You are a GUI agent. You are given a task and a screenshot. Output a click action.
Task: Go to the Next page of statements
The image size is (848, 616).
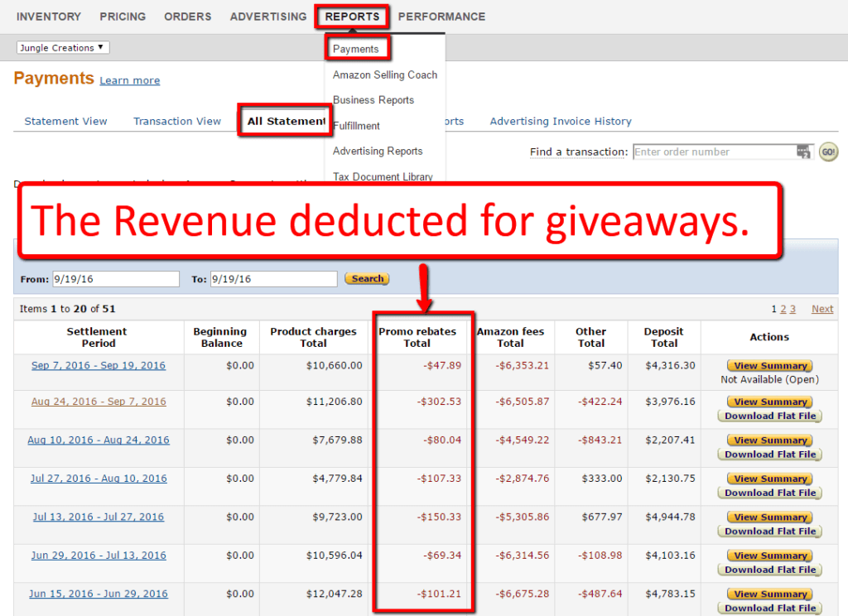[822, 309]
